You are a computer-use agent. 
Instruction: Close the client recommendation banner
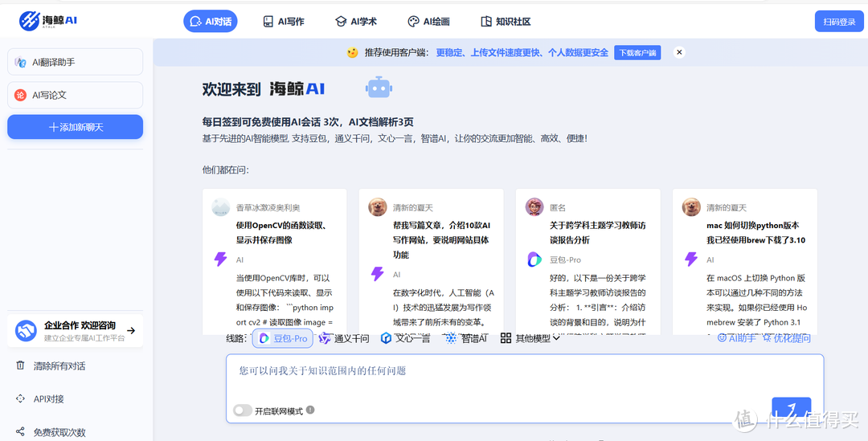tap(679, 52)
